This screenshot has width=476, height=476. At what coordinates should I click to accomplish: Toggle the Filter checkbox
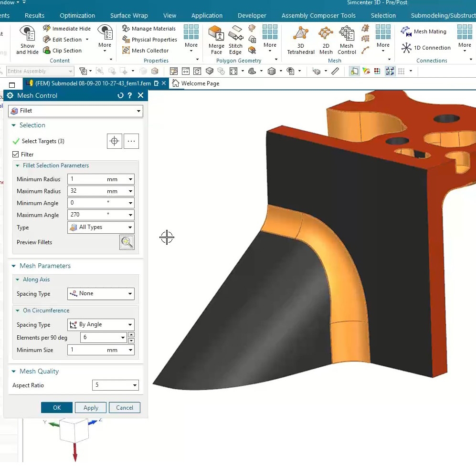click(x=16, y=155)
